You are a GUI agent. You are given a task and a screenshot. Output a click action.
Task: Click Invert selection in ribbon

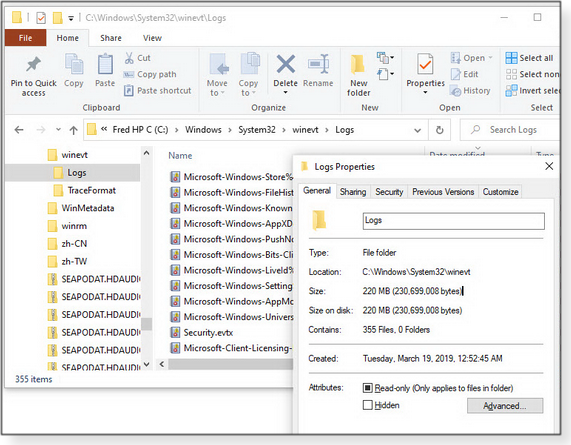tap(532, 90)
